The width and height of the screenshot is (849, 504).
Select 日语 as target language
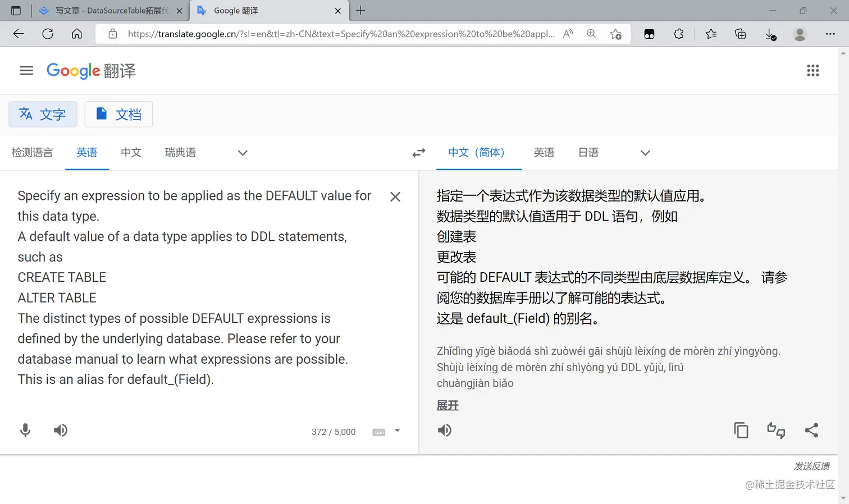pos(588,153)
